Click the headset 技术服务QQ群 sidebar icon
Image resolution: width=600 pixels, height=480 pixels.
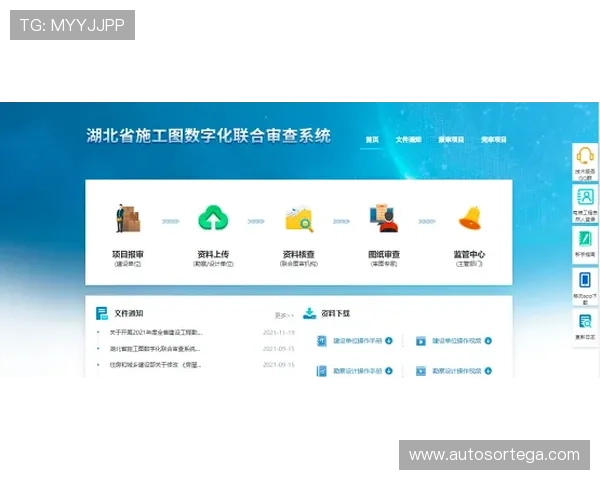coord(585,156)
